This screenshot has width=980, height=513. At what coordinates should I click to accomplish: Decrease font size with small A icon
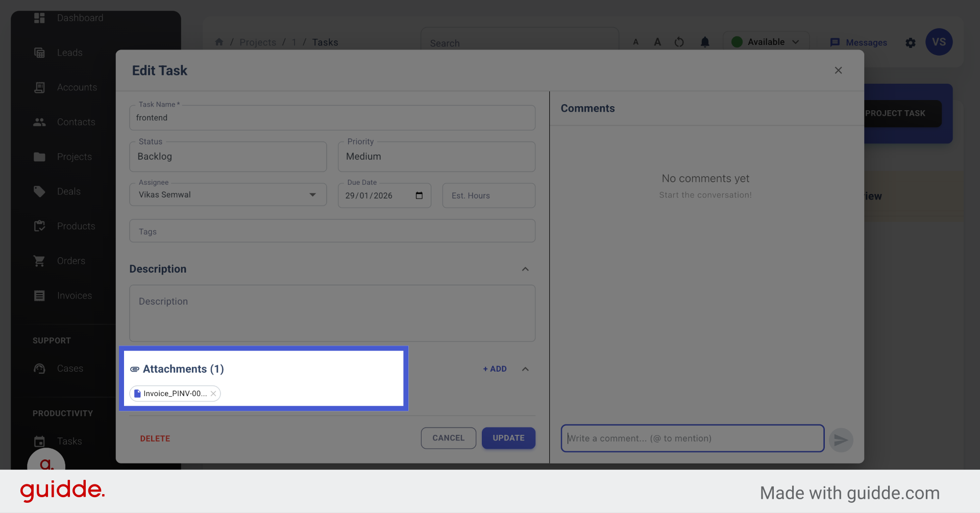click(636, 42)
